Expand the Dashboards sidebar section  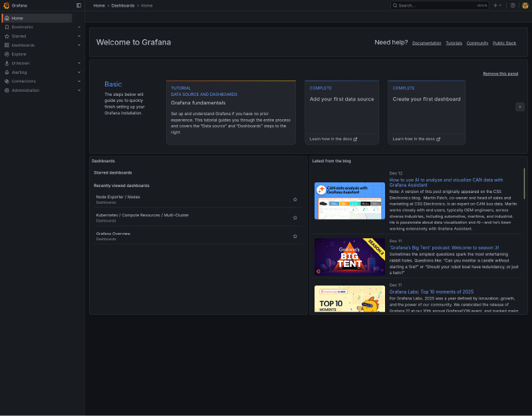coord(78,45)
